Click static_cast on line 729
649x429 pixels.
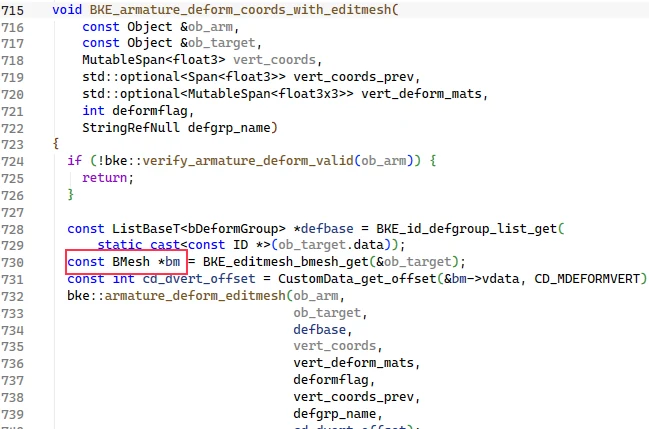138,245
